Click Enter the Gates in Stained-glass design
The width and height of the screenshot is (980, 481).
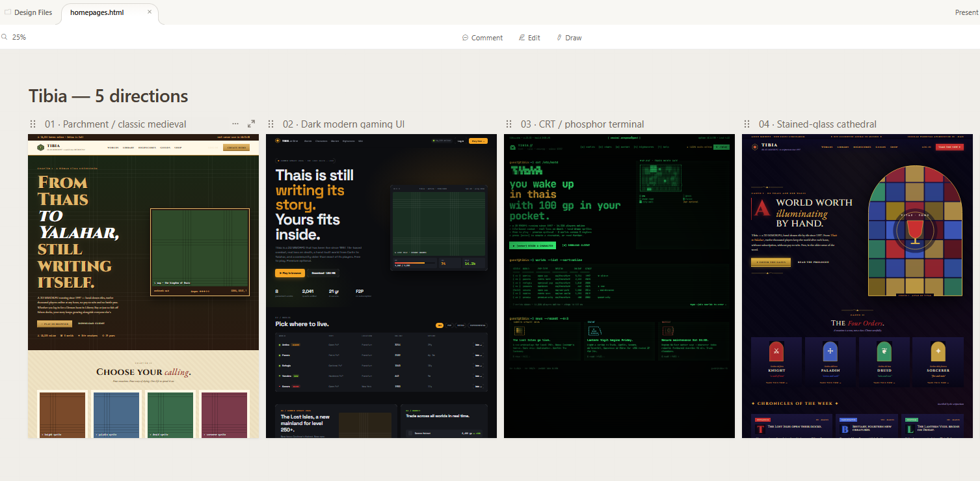[x=771, y=262]
